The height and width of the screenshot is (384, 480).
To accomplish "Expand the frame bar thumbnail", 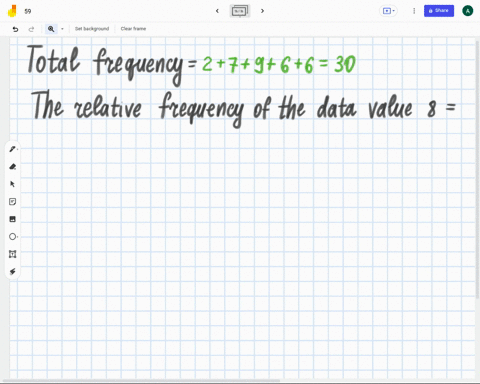I will click(240, 11).
